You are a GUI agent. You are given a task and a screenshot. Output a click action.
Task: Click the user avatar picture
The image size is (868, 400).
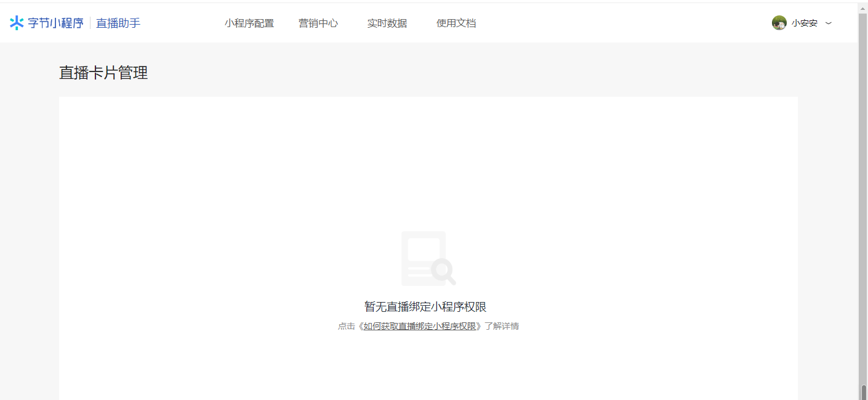pos(779,23)
